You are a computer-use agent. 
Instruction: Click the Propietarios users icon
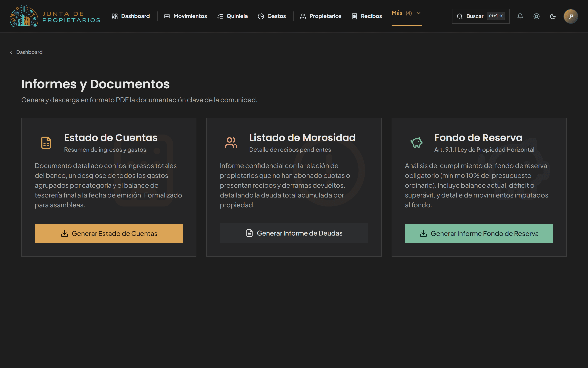pos(303,16)
